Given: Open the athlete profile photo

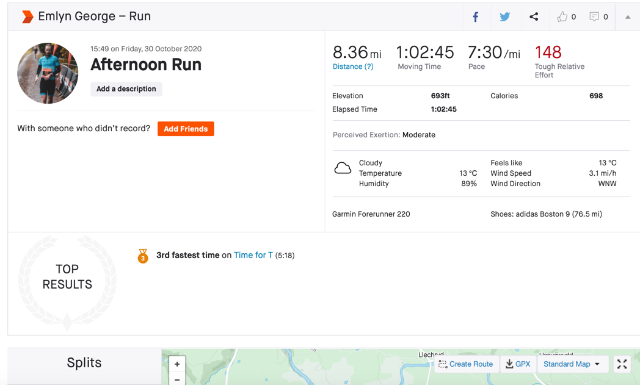Looking at the screenshot, I should (48, 73).
